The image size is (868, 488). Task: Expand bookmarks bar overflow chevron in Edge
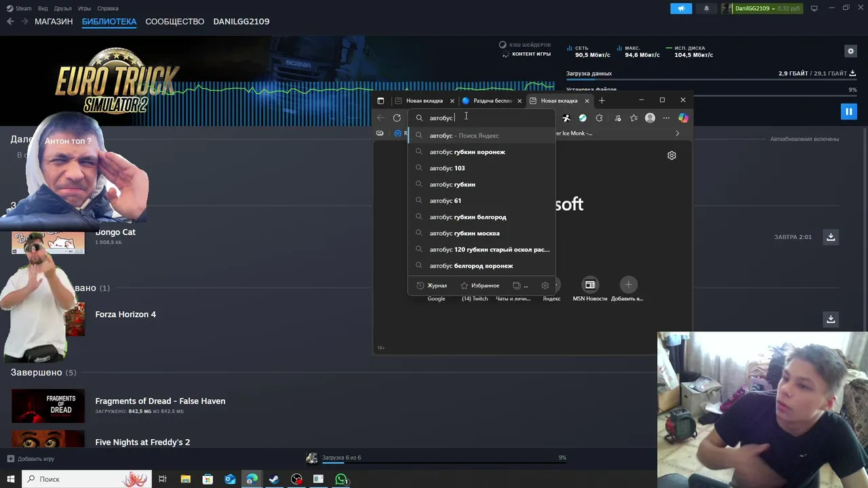tap(677, 134)
